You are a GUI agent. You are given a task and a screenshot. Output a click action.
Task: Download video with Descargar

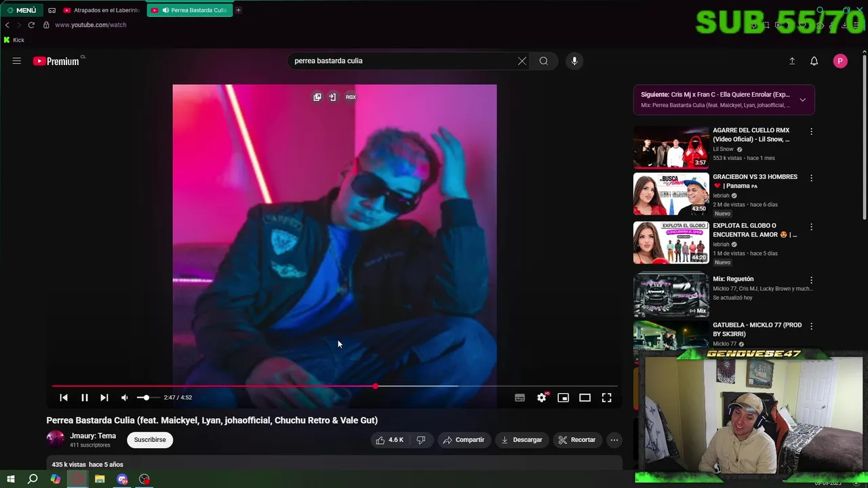click(521, 440)
